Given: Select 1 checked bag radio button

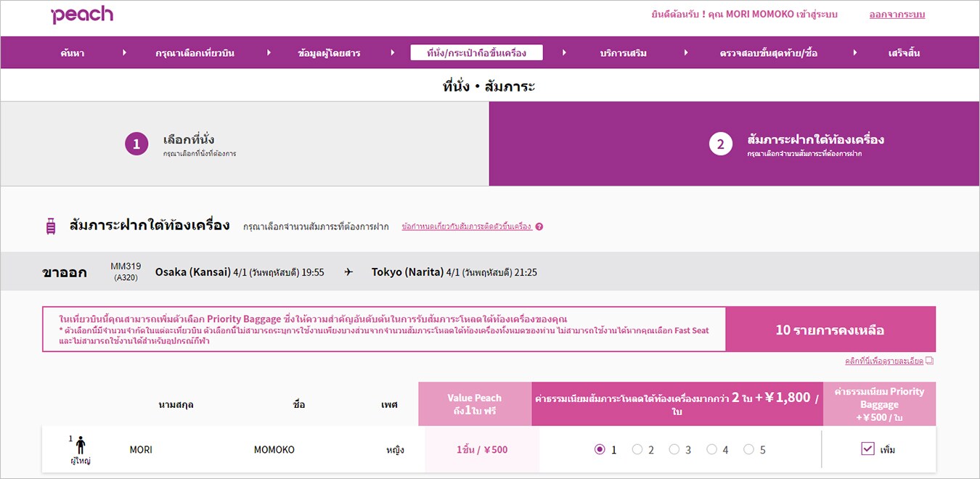Looking at the screenshot, I should tap(600, 449).
